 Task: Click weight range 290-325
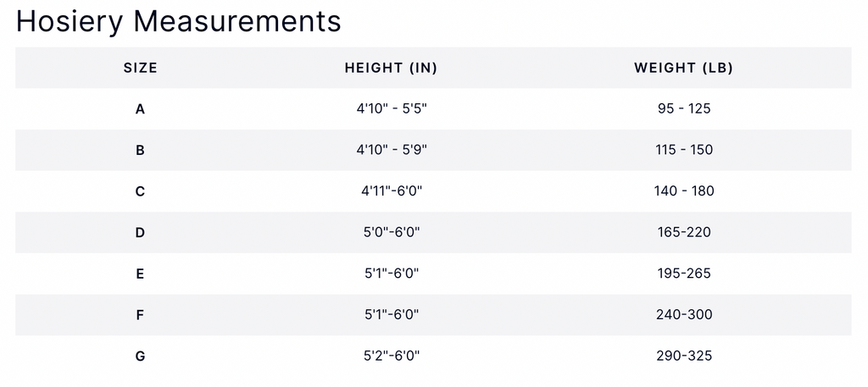coord(684,356)
